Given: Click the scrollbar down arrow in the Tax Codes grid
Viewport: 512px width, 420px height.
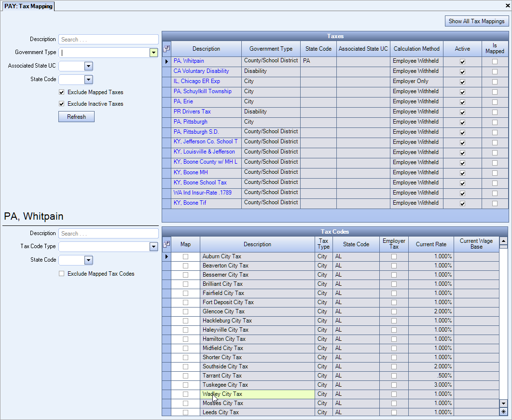Looking at the screenshot, I should pos(504,404).
